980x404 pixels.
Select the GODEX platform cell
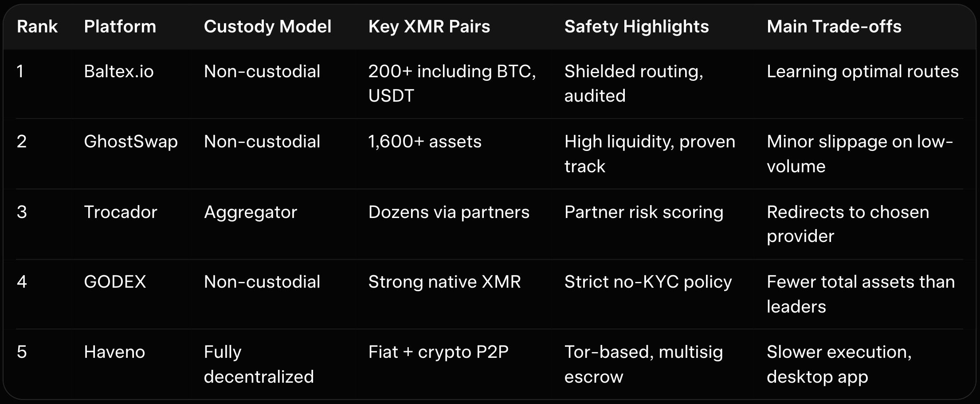tap(114, 282)
